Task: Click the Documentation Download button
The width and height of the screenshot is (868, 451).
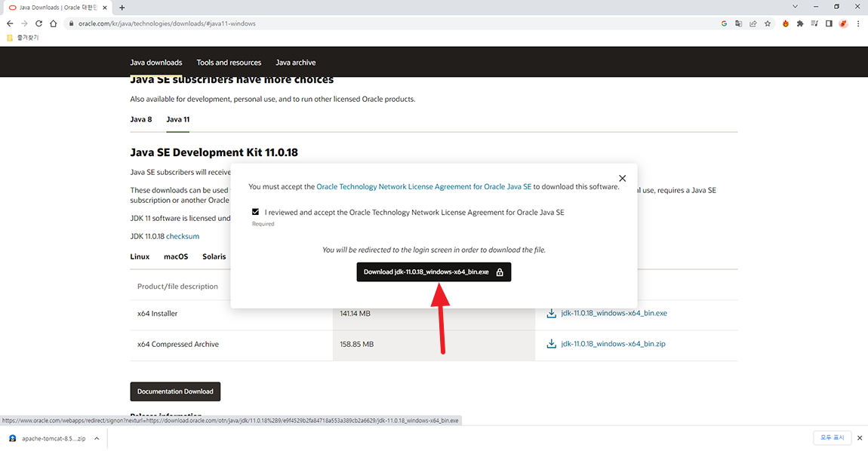Action: click(x=175, y=391)
